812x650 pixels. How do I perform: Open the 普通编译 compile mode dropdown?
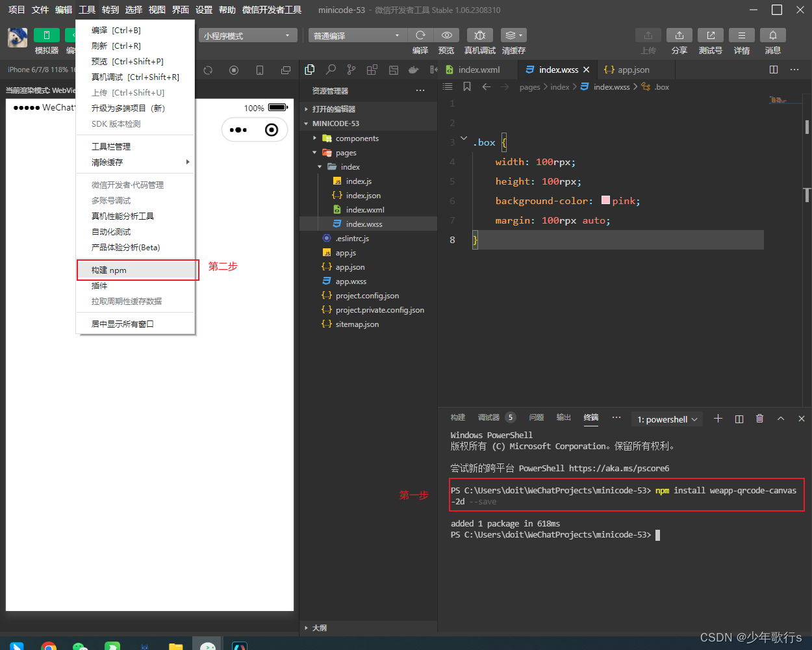pyautogui.click(x=357, y=35)
